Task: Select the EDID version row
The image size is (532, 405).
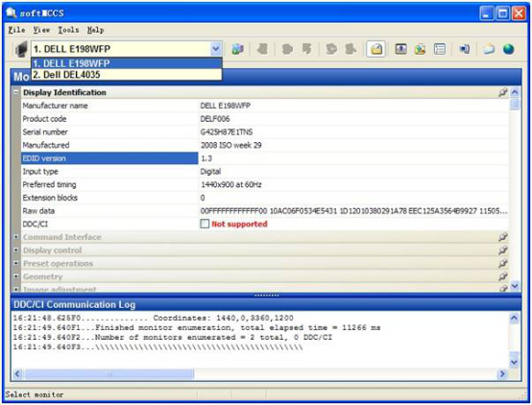Action: pos(265,158)
